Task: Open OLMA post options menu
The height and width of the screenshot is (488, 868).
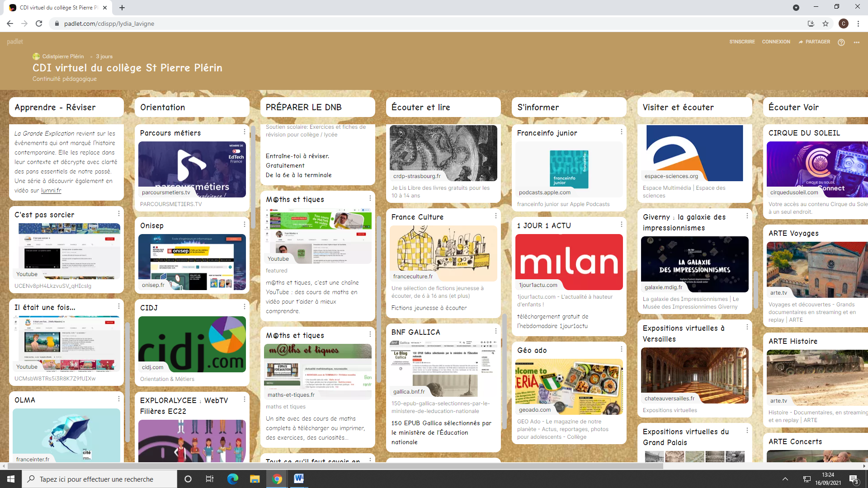Action: tap(119, 399)
